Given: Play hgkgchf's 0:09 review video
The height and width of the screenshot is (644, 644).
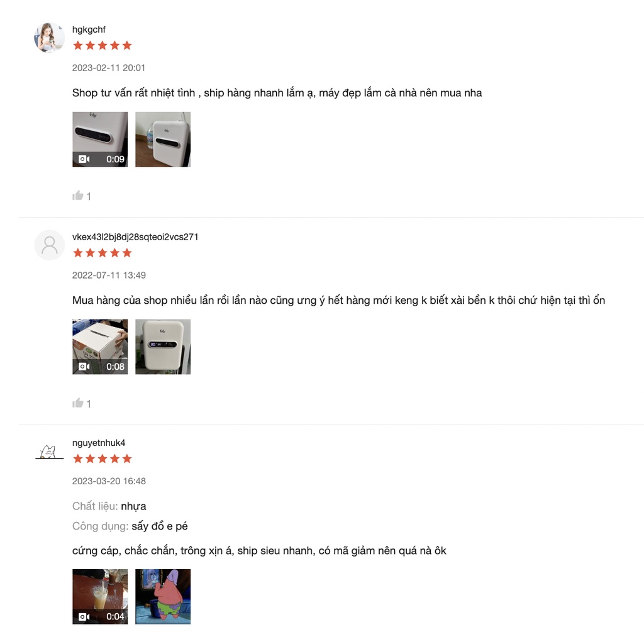Looking at the screenshot, I should click(x=100, y=139).
